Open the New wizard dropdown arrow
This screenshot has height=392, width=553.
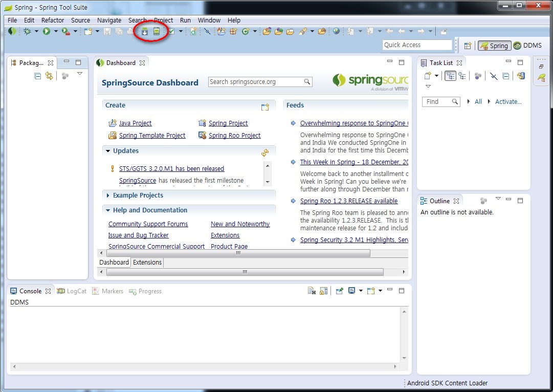97,31
